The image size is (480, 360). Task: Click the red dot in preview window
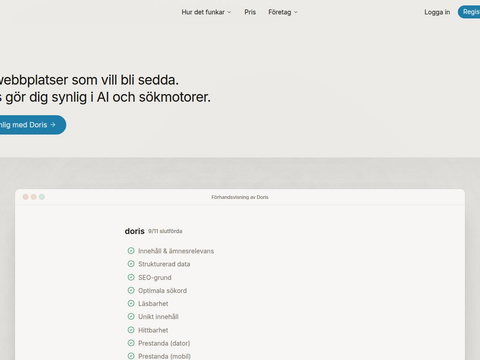click(x=25, y=197)
